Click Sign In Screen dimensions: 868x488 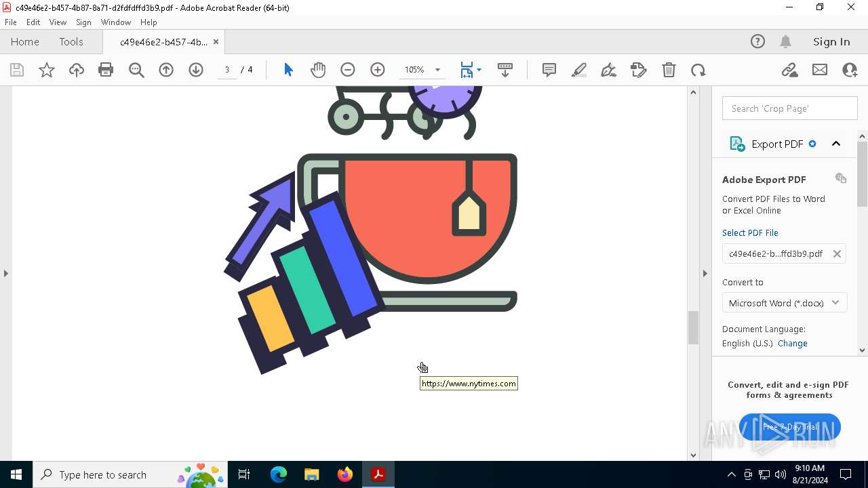[x=831, y=42]
